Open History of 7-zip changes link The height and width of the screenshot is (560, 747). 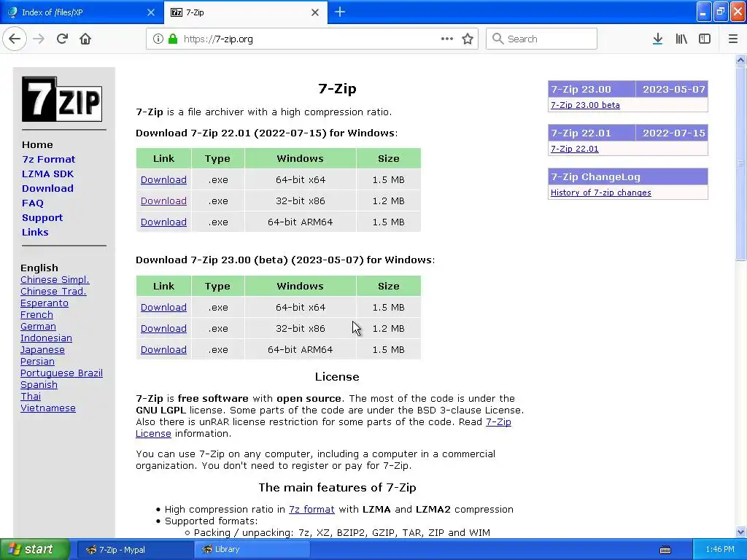(601, 192)
